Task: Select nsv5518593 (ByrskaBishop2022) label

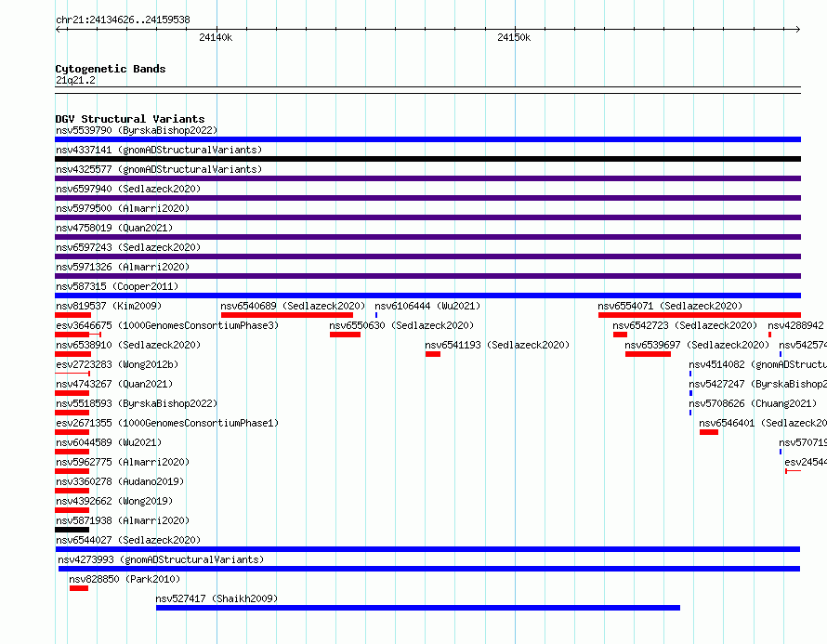Action: coord(136,403)
